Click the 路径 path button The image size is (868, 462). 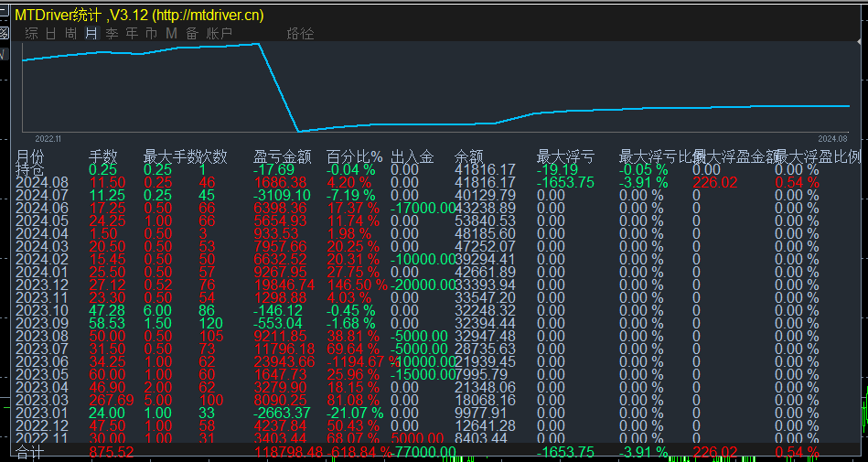[x=301, y=34]
